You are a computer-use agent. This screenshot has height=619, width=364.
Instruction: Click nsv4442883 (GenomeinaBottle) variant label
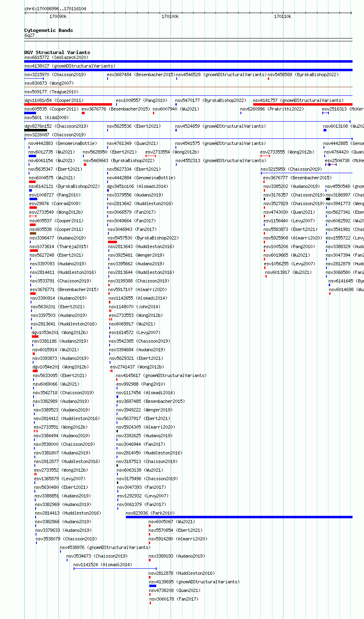coord(63,144)
